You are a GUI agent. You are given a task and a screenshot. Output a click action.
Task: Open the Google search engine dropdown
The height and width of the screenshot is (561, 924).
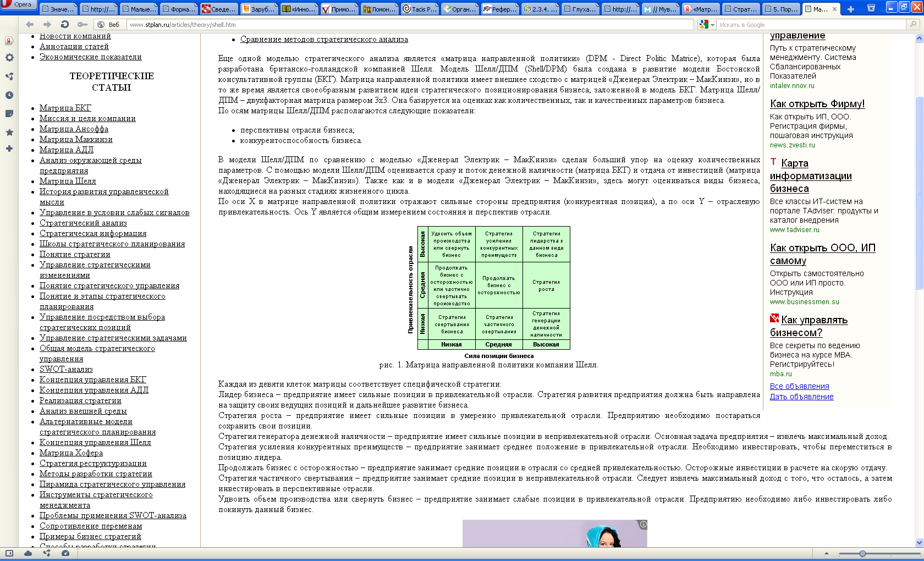pyautogui.click(x=707, y=25)
